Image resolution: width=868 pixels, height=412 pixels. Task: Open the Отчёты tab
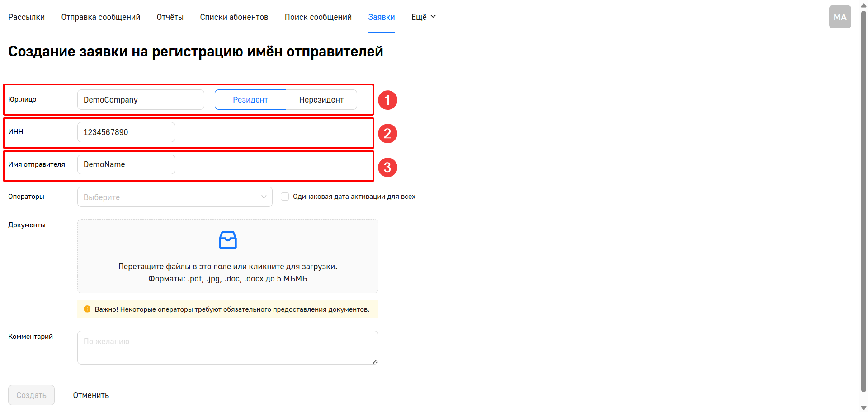click(170, 17)
